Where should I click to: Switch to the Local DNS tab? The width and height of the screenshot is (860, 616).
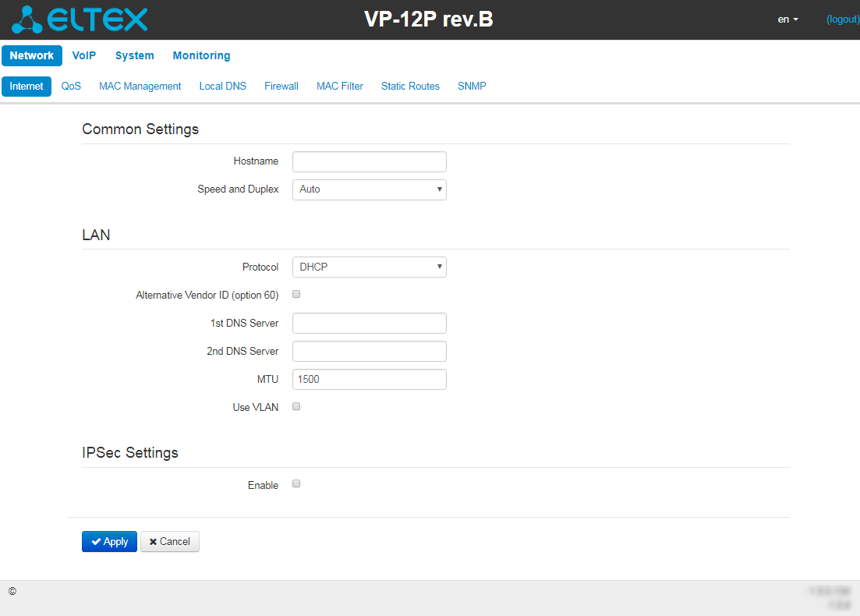point(222,87)
